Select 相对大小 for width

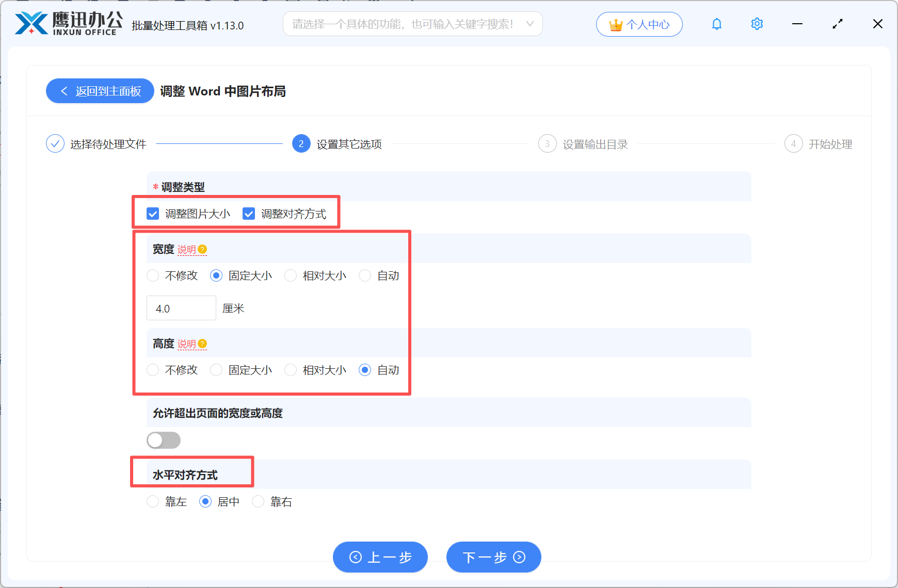[291, 275]
